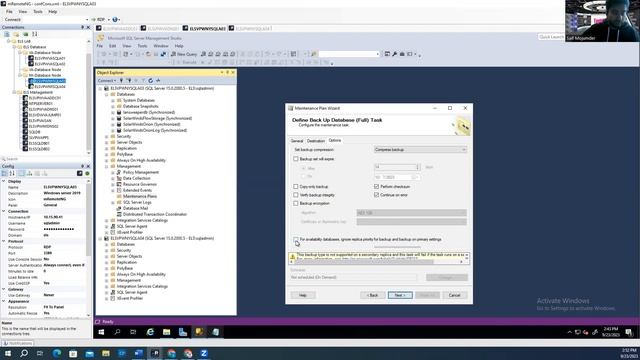The width and height of the screenshot is (640, 360).
Task: Click the sort icon in Connections panel
Action: pos(35,34)
